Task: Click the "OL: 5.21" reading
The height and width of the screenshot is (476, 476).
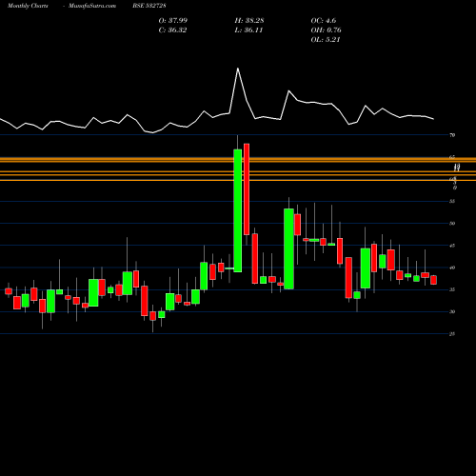Action: tap(326, 40)
